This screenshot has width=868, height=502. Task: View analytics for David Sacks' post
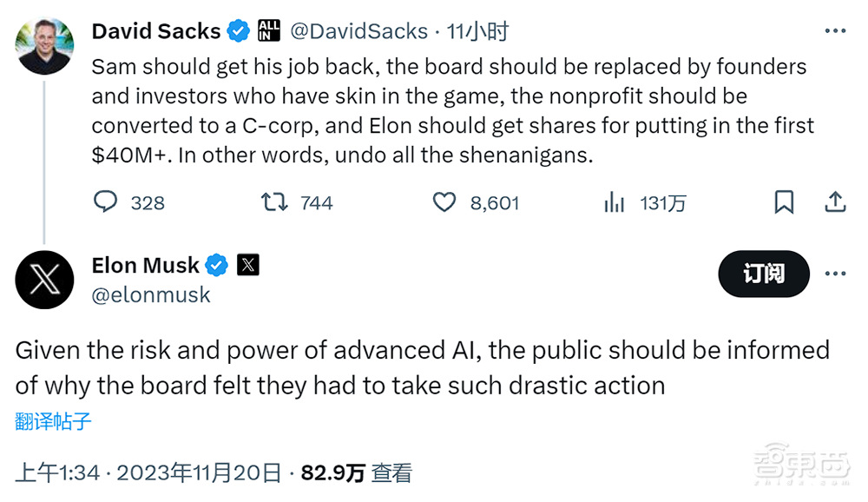coord(615,202)
